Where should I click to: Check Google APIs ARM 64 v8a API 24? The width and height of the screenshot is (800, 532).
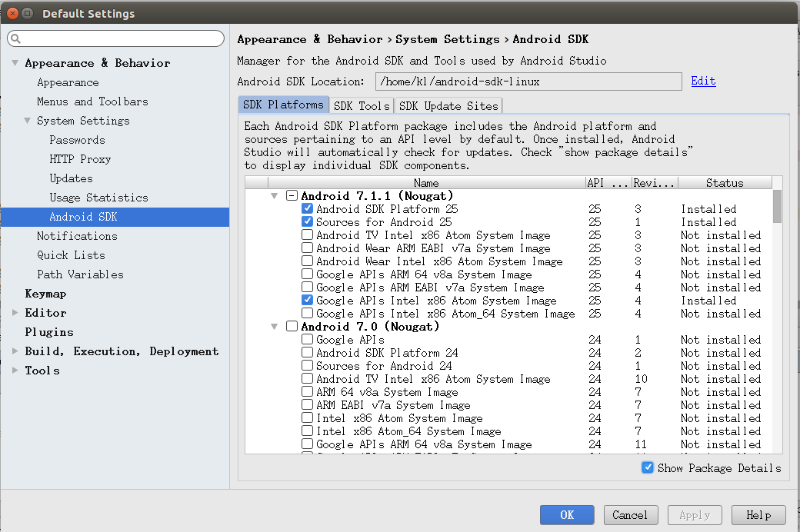tap(307, 444)
